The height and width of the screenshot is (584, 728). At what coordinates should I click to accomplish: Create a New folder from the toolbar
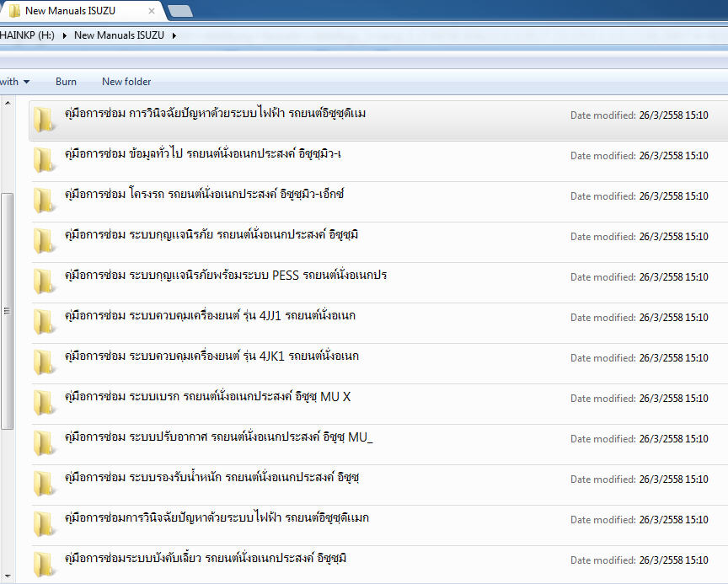click(126, 82)
